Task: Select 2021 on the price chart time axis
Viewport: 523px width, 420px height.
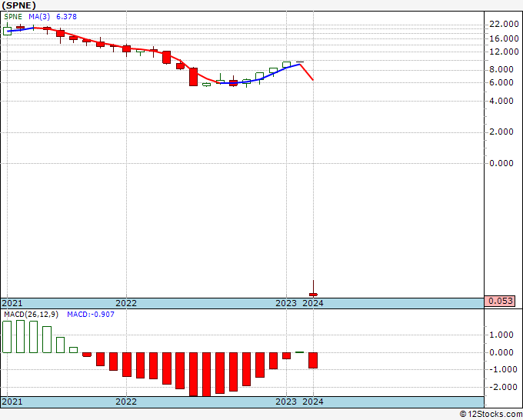Action: click(x=12, y=303)
